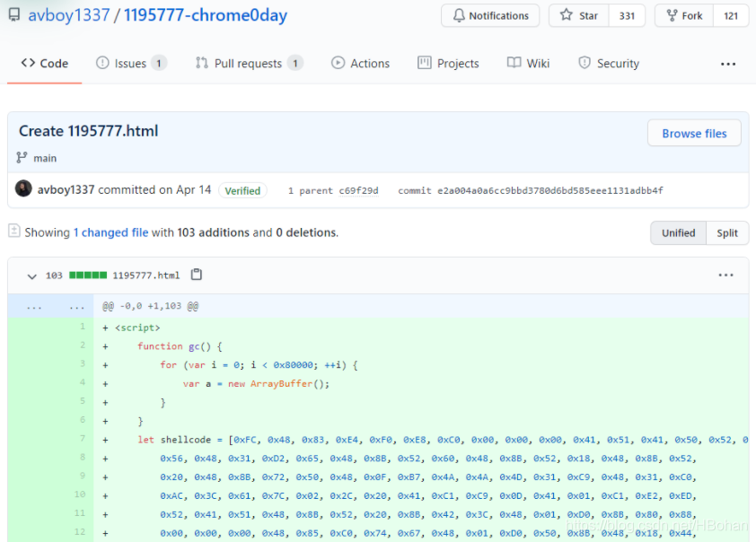The height and width of the screenshot is (542, 756).
Task: Click the new ArrayBuffer() code line
Action: click(x=256, y=384)
